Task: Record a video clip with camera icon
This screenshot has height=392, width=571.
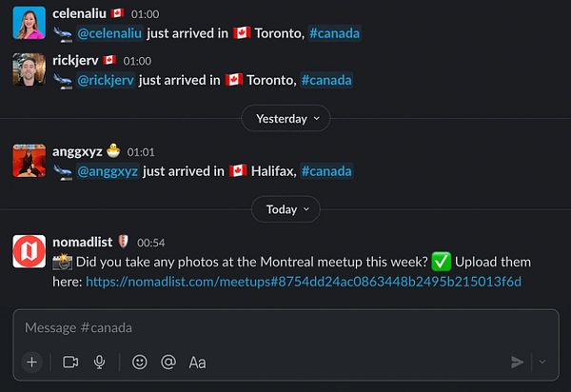Action: [x=70, y=362]
